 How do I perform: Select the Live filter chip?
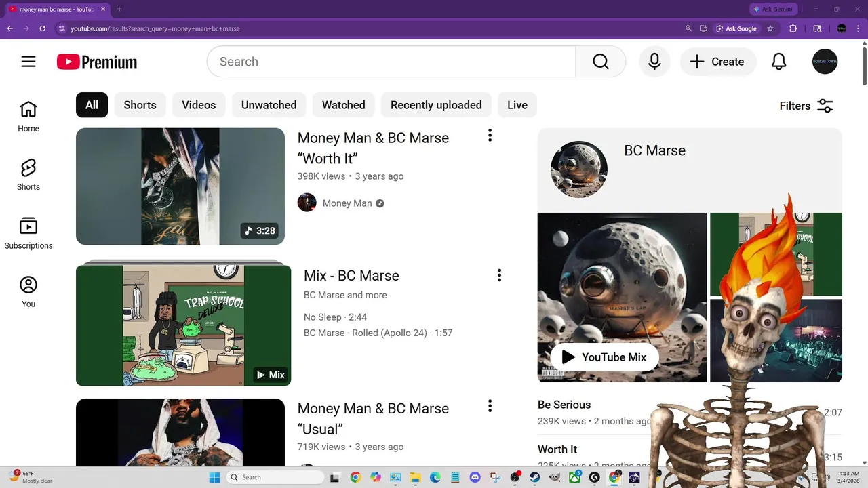pyautogui.click(x=517, y=105)
